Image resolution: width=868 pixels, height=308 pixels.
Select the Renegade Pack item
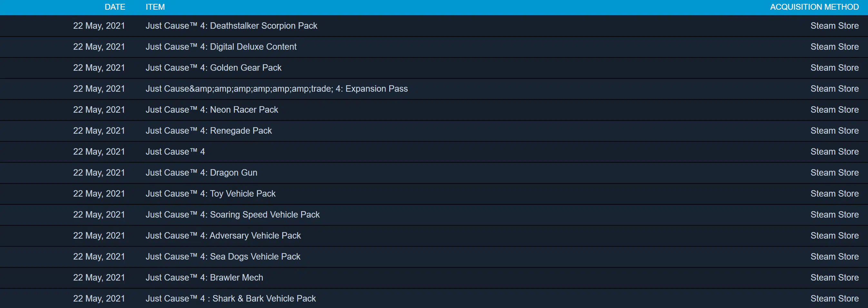209,131
